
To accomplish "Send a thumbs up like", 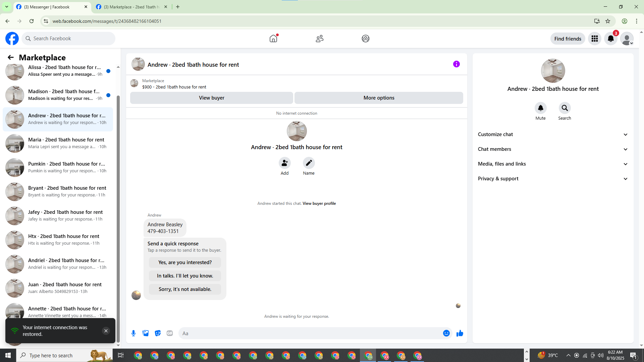I will [460, 333].
